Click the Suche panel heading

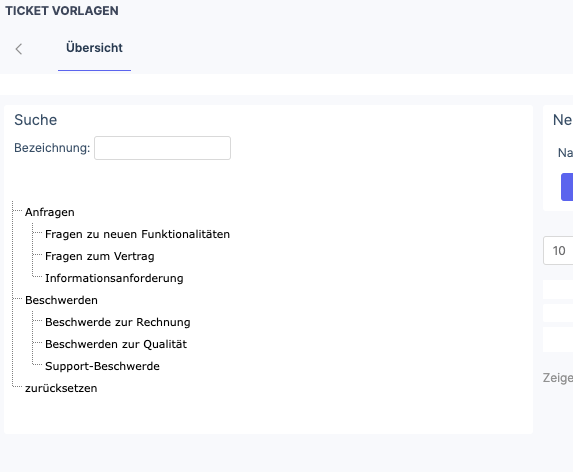[35, 120]
